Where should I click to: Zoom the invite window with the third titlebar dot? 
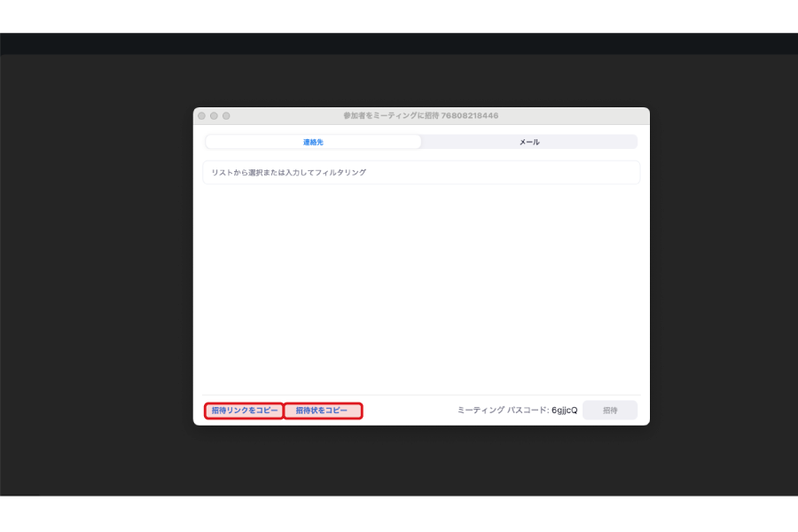(226, 116)
